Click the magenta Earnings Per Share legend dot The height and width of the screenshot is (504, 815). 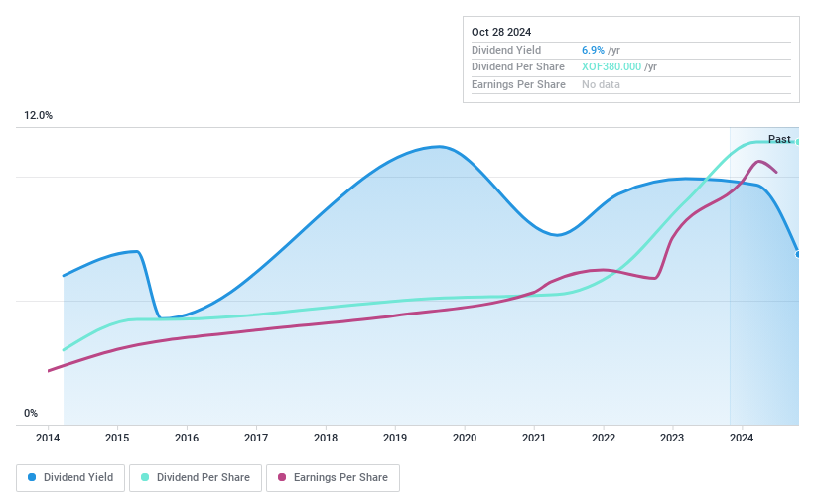(x=282, y=477)
